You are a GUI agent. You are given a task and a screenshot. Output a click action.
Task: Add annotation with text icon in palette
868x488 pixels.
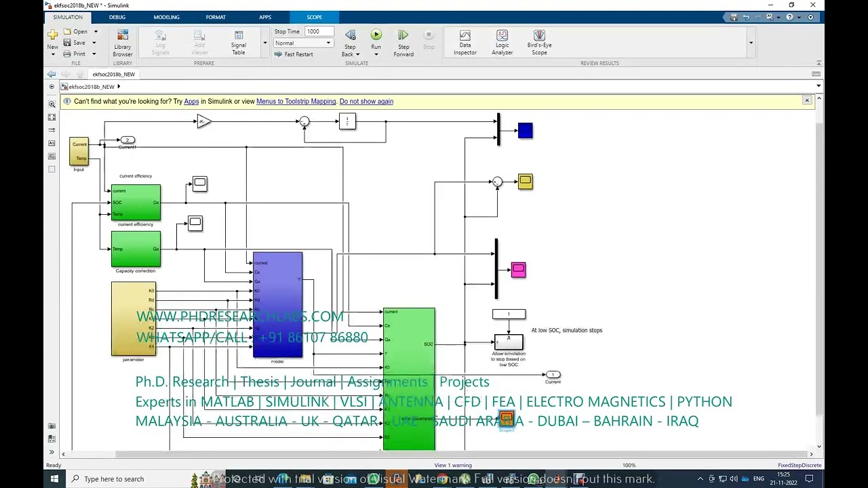[52, 143]
